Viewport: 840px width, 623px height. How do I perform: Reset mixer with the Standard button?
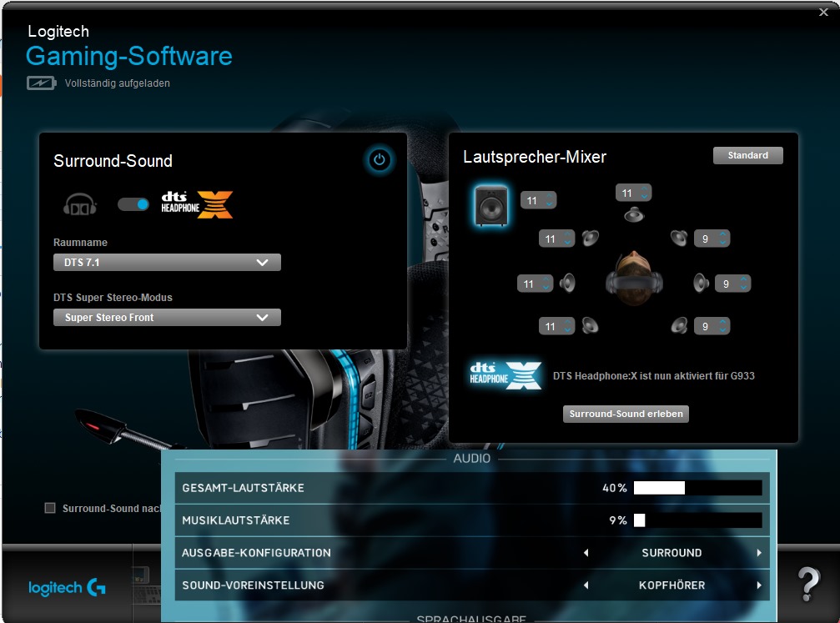pos(748,155)
